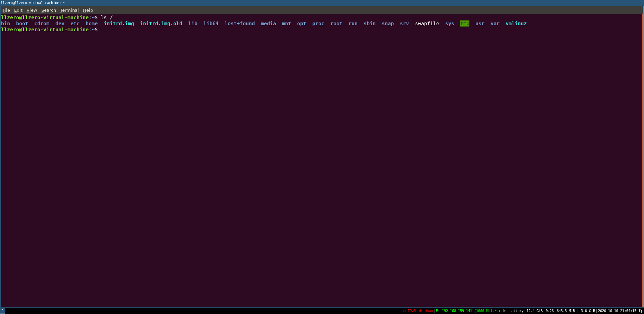This screenshot has height=314, width=644.
Task: Select the workspace 1 indicator
Action: tap(3, 311)
